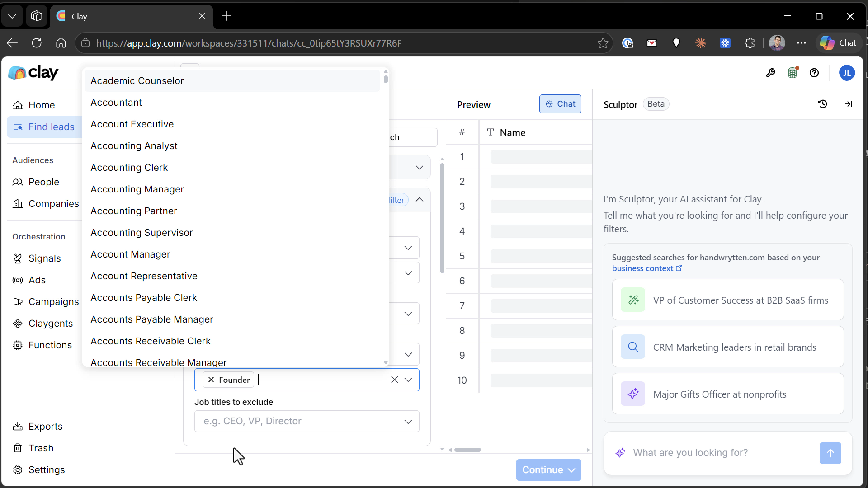Click the Trash icon

[18, 448]
